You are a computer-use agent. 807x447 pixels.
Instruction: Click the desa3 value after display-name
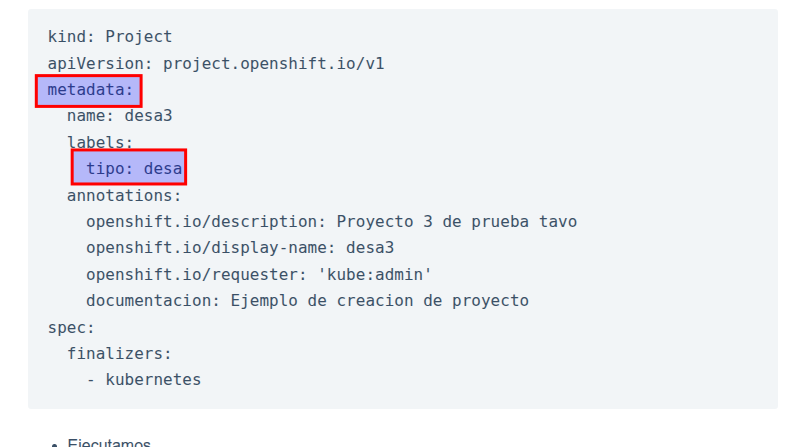370,248
